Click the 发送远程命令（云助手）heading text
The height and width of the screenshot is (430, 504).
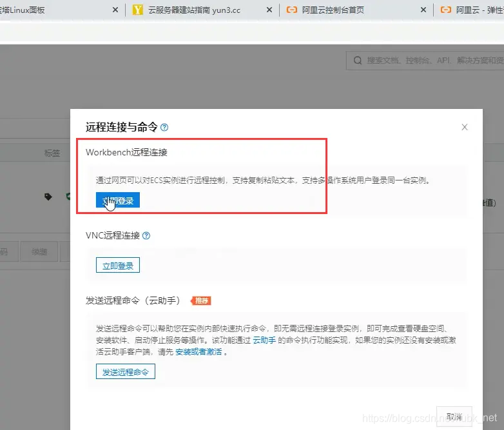[x=132, y=300]
